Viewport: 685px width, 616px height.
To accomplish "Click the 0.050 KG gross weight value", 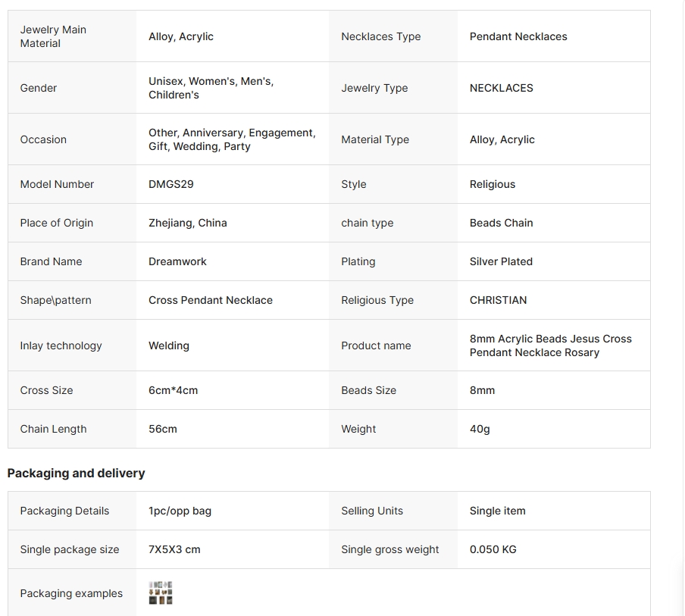I will pyautogui.click(x=493, y=549).
